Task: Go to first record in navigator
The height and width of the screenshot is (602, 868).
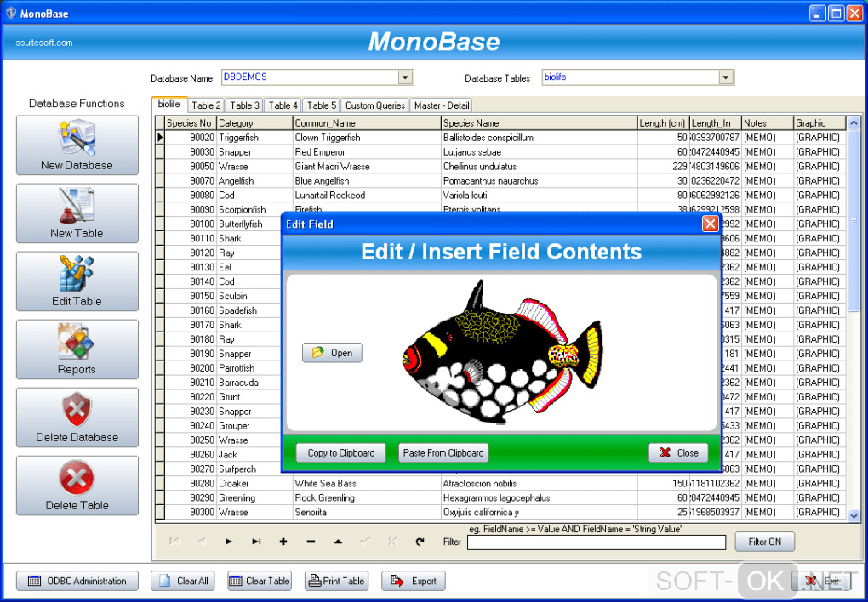Action: coord(174,542)
